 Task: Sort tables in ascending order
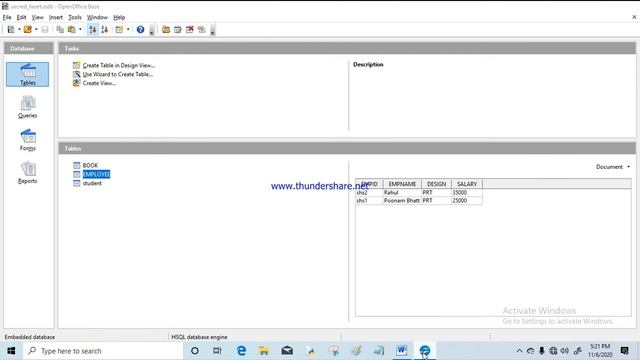(x=93, y=29)
